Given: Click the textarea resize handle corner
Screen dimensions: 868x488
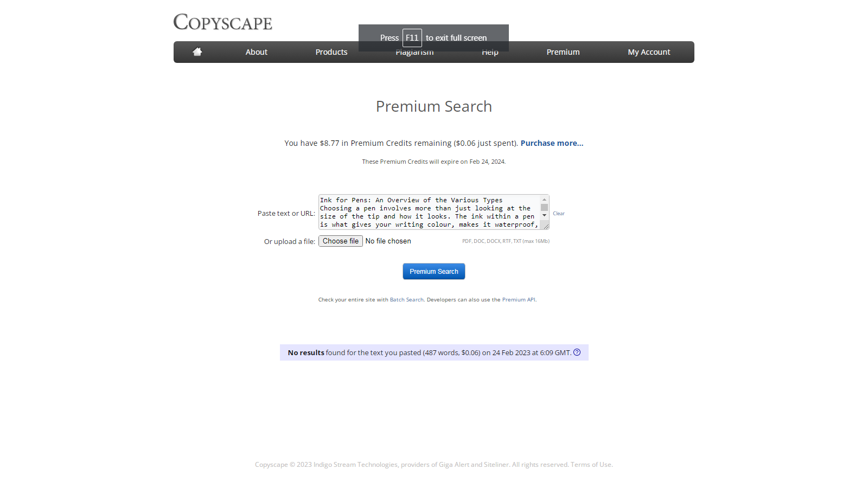Looking at the screenshot, I should pos(546,226).
